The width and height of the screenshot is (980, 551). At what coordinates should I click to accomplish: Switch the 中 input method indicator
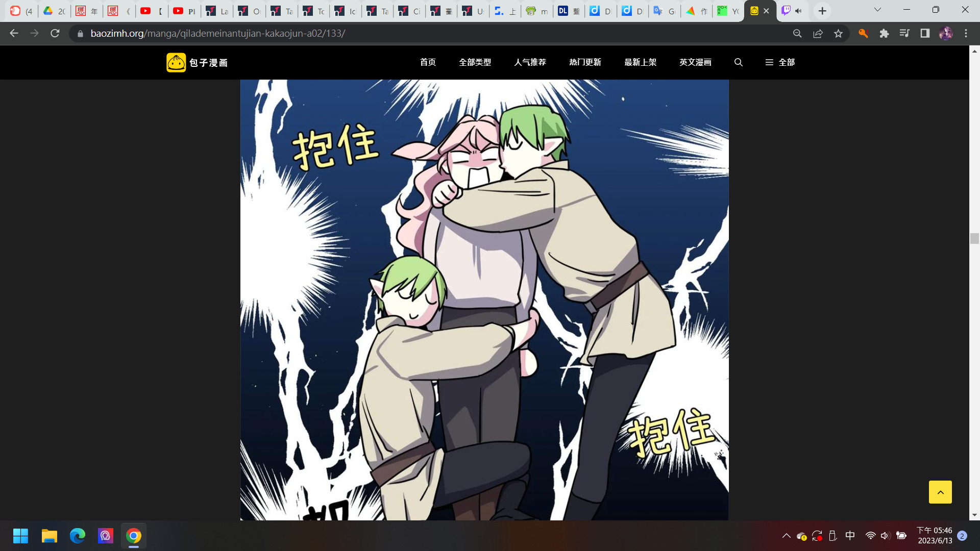click(x=850, y=535)
